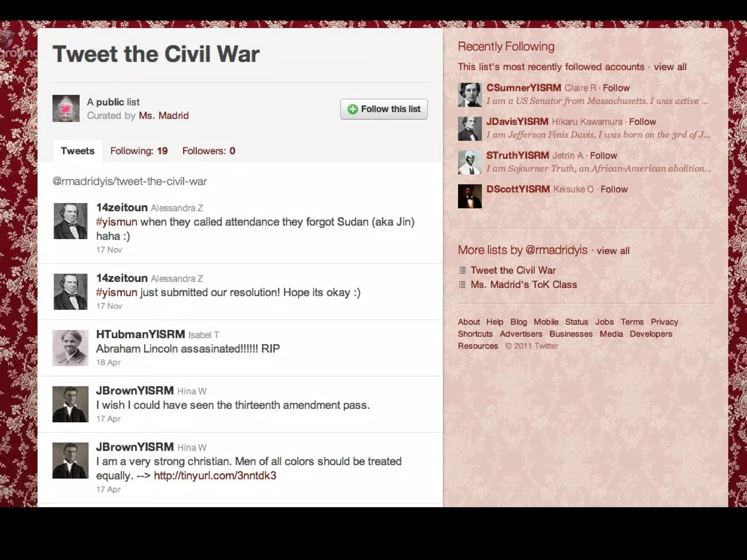This screenshot has width=747, height=560.
Task: Click the list icon beside Ms. Madrid's ToK Class
Action: coord(462,285)
